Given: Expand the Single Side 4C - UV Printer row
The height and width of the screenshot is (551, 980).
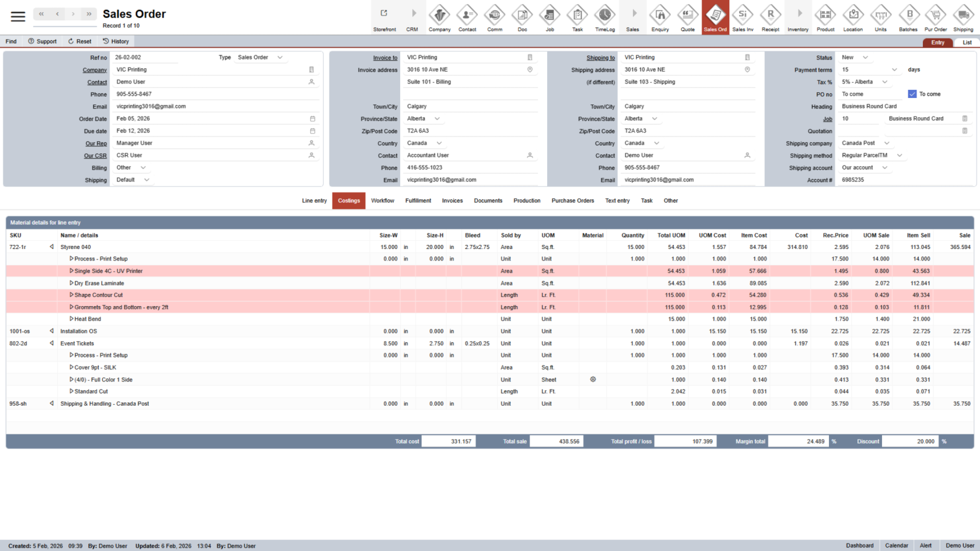Looking at the screenshot, I should tap(72, 271).
